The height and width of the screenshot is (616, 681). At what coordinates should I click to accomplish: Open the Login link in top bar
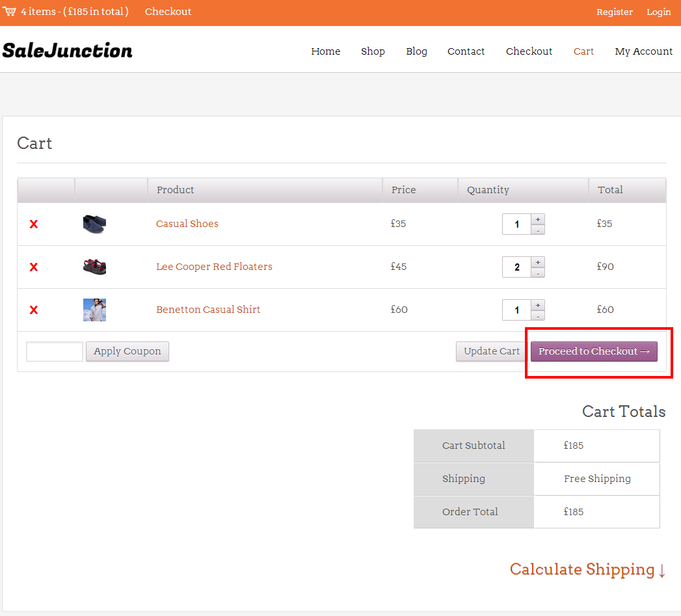(658, 12)
